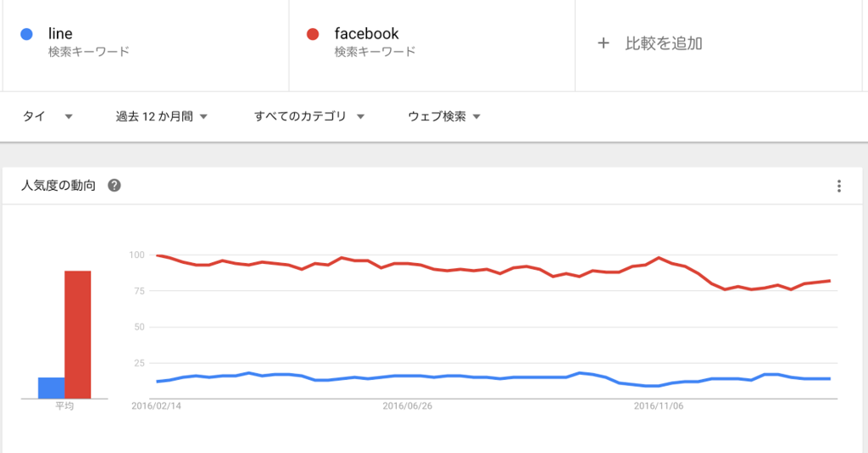
Task: Click the blue average bar for line
Action: point(52,388)
